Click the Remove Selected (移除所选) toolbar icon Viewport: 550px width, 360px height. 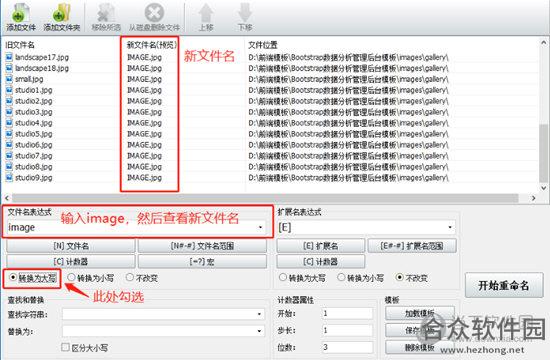(106, 13)
